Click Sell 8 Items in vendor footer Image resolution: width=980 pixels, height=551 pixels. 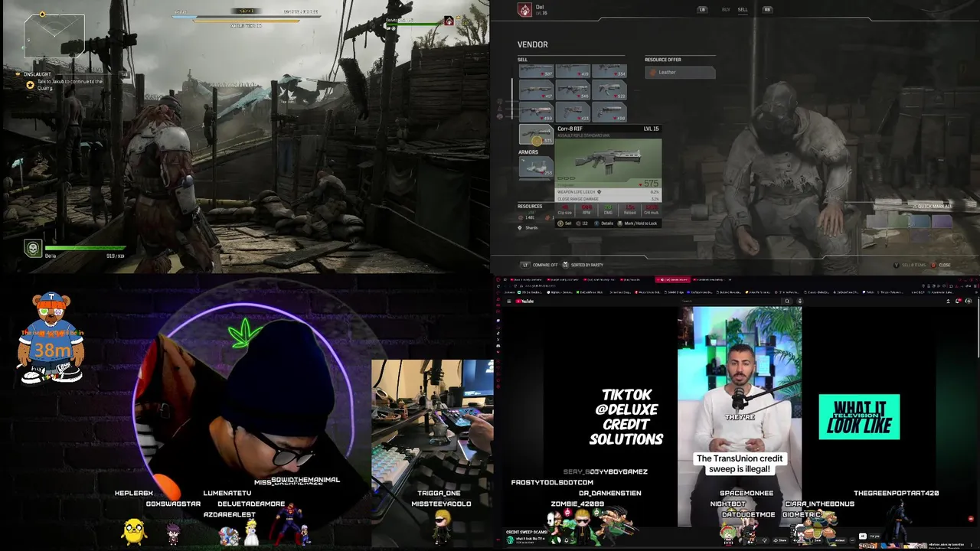(911, 265)
